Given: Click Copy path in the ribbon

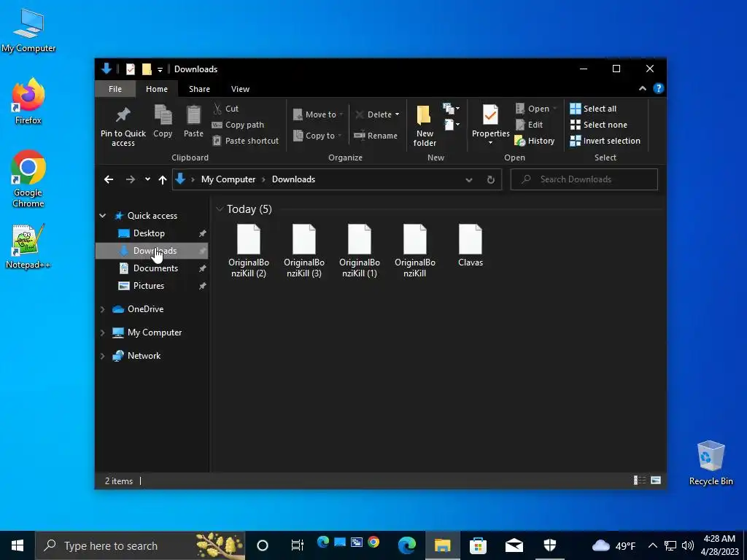Looking at the screenshot, I should [x=238, y=125].
